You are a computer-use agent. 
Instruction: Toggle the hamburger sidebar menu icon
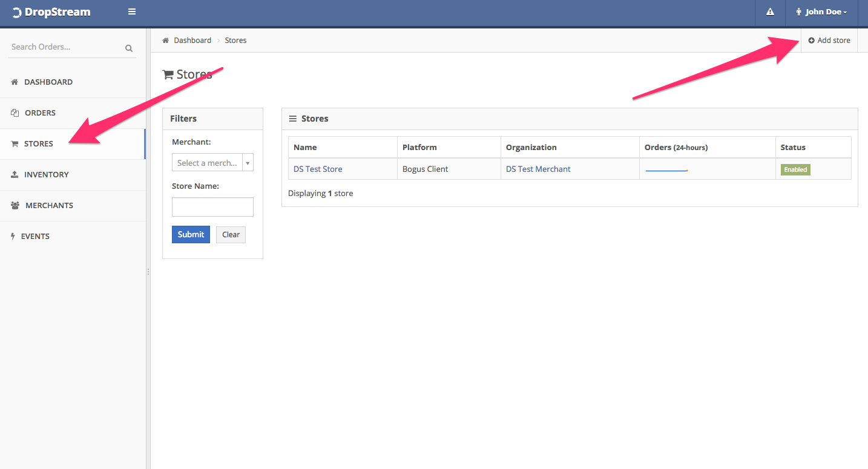132,12
